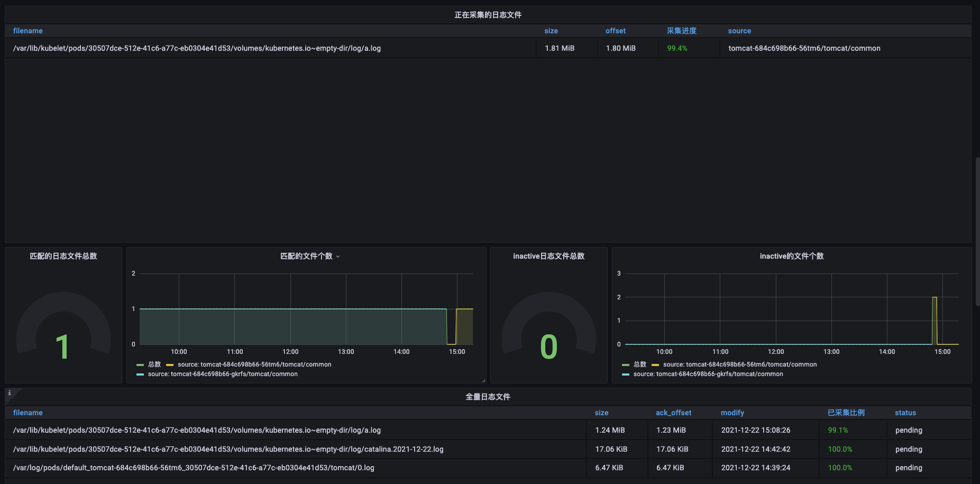The height and width of the screenshot is (484, 980).
Task: Open the 匹配的文件个数 panel menu chevron
Action: [x=338, y=256]
